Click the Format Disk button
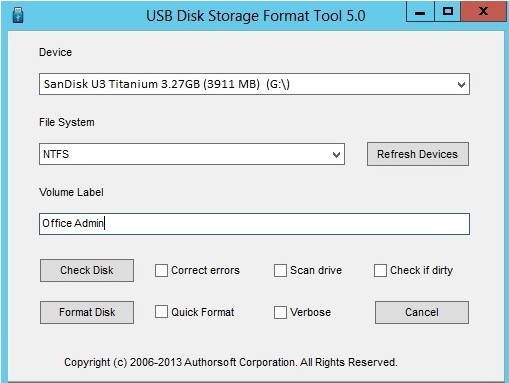This screenshot has width=509, height=383. pos(87,312)
